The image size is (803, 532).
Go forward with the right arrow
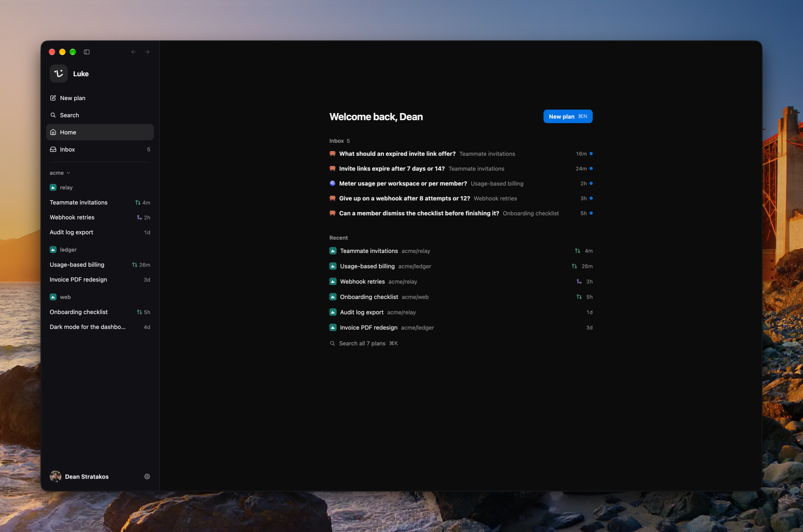pyautogui.click(x=147, y=52)
